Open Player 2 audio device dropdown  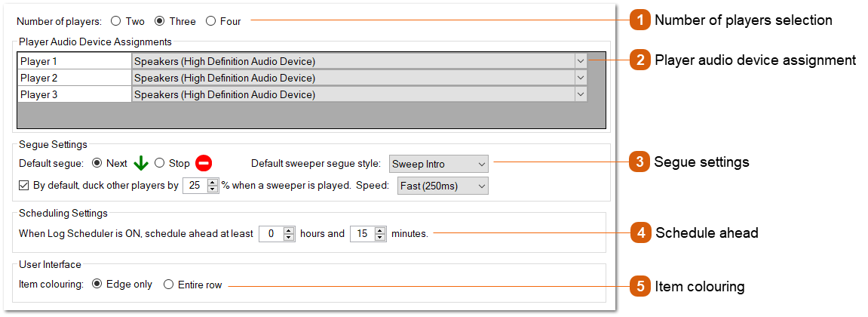[580, 78]
